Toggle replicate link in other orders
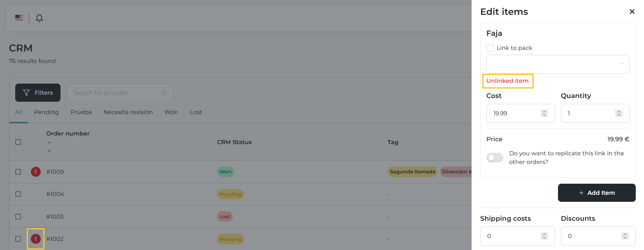Screen dimensions: 644x250 click(495, 158)
